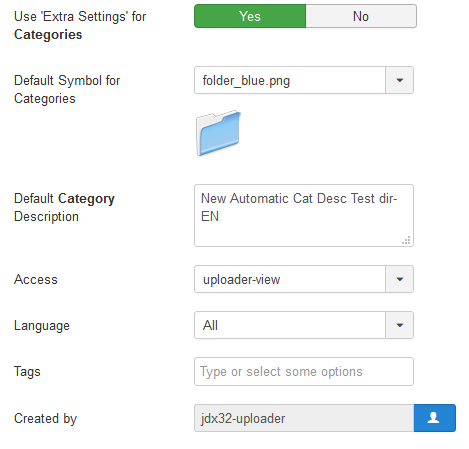Image resolution: width=469 pixels, height=449 pixels.
Task: Click the Default Category Description label
Action: pos(64,207)
